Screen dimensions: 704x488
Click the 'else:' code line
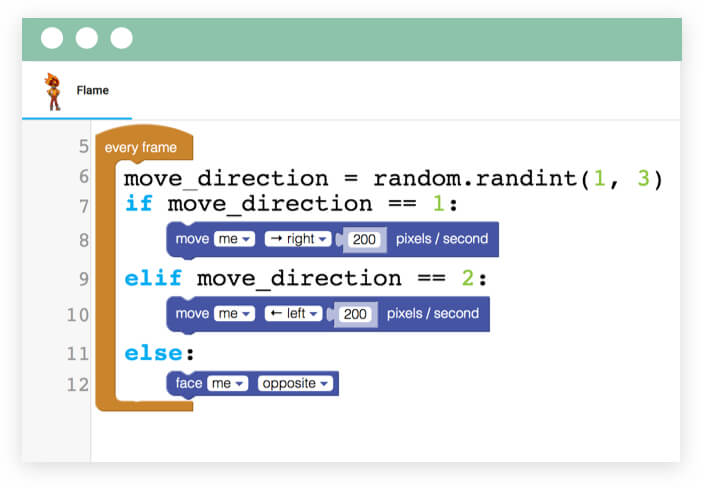pos(158,353)
